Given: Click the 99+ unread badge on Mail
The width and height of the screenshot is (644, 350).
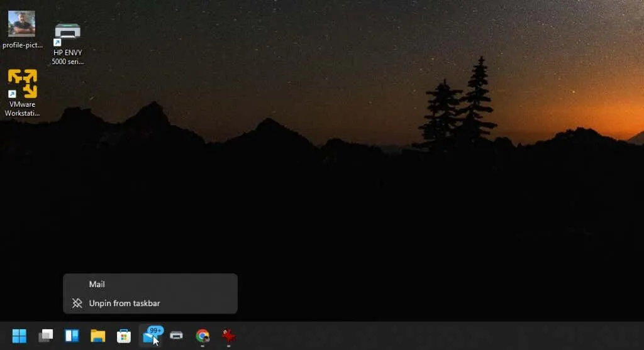Looking at the screenshot, I should (155, 330).
